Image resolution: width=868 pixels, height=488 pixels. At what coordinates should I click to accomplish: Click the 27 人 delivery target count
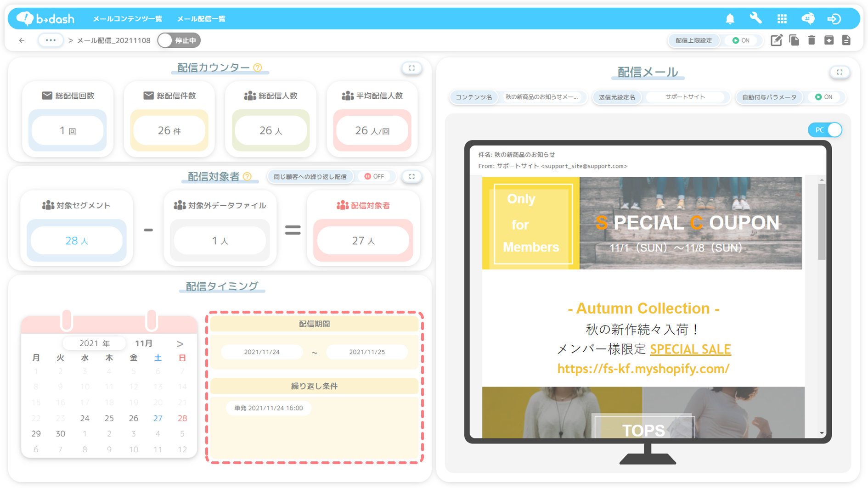coord(363,240)
